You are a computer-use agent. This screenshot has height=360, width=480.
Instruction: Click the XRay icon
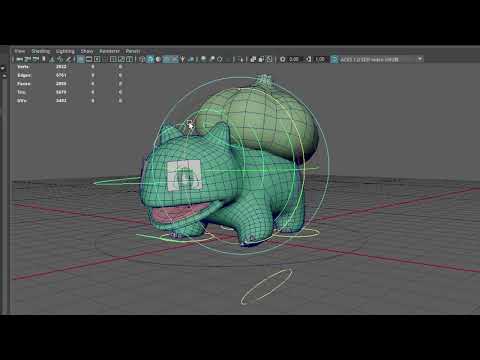click(253, 59)
